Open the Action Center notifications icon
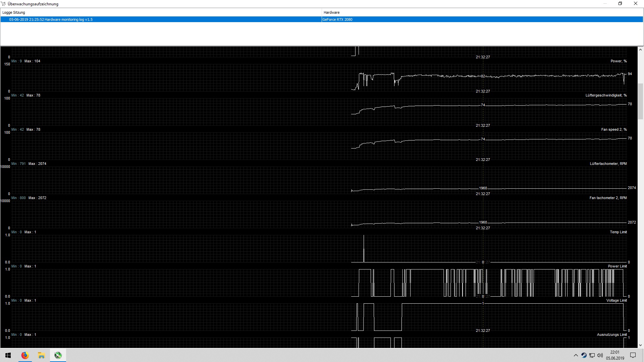The width and height of the screenshot is (644, 362). 633,355
